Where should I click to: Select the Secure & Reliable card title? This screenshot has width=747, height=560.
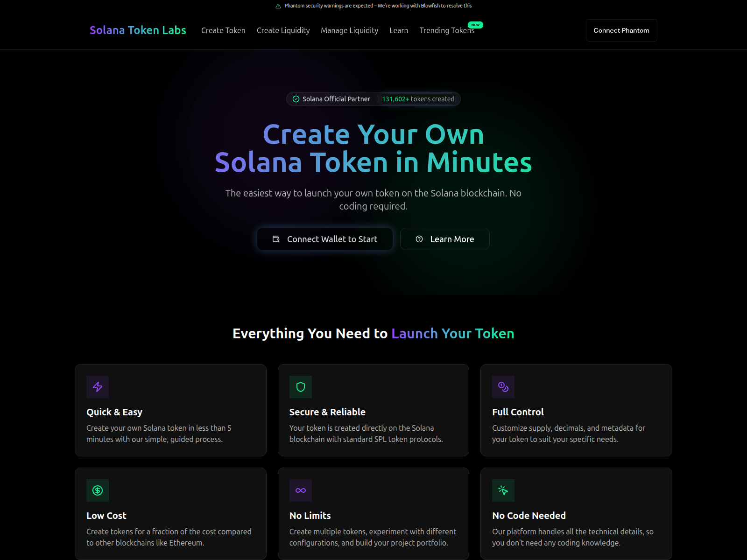pos(327,412)
